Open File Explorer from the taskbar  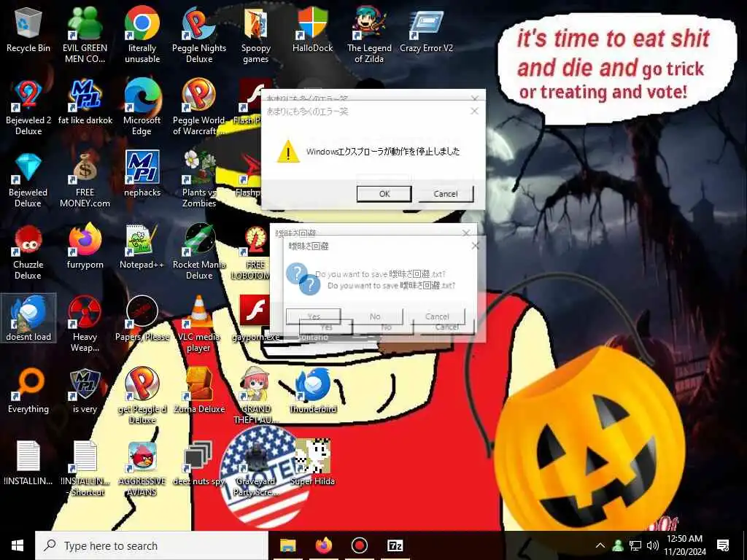287,545
